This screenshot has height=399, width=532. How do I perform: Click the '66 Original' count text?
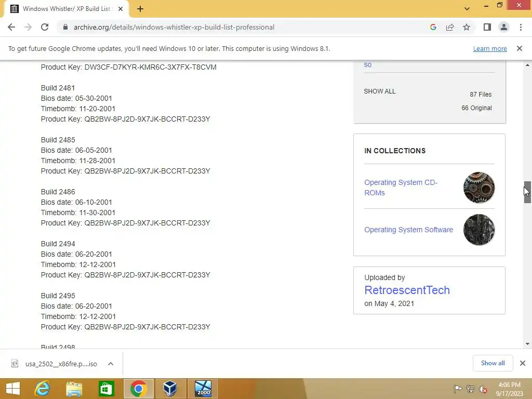(476, 108)
